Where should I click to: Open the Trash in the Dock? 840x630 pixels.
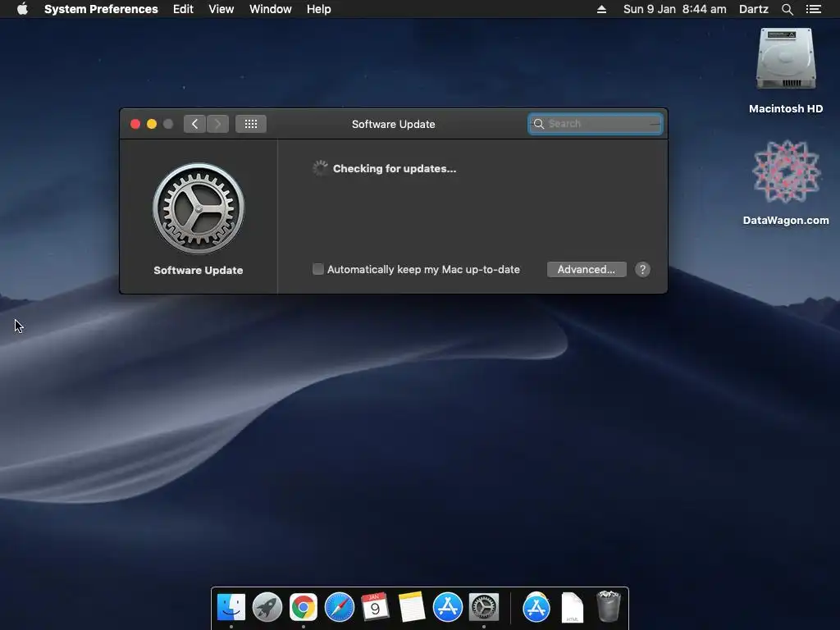(x=608, y=606)
